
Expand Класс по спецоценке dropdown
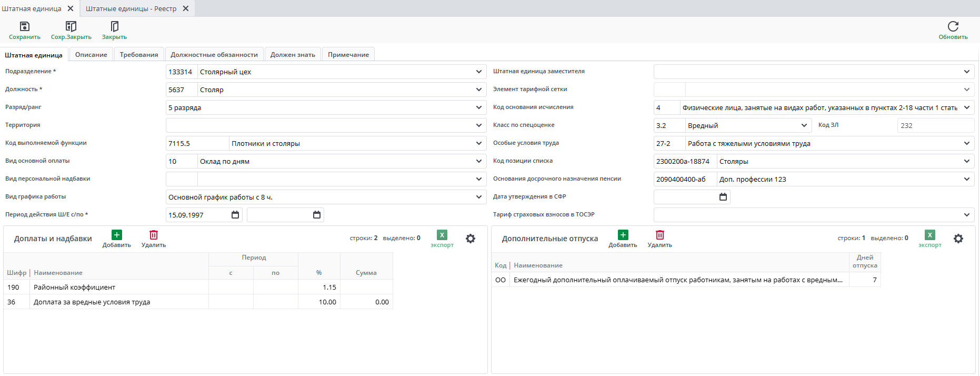[804, 125]
